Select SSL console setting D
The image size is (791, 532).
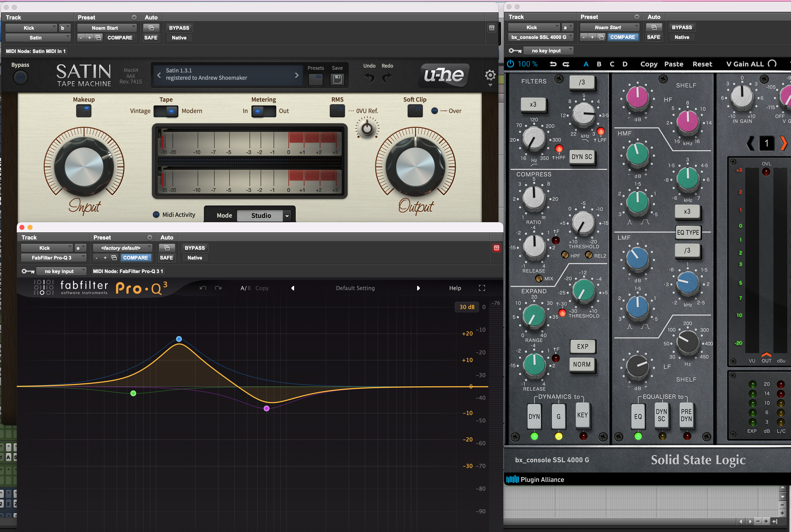coord(625,64)
